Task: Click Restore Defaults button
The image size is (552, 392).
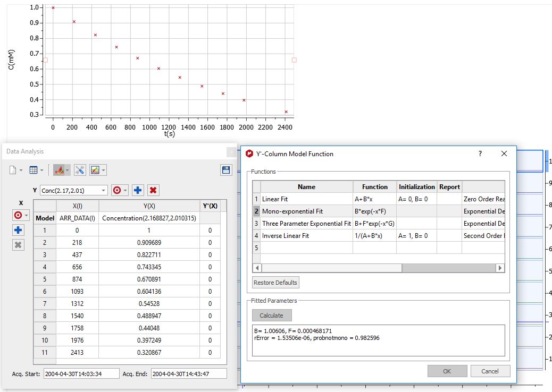Action: [275, 283]
